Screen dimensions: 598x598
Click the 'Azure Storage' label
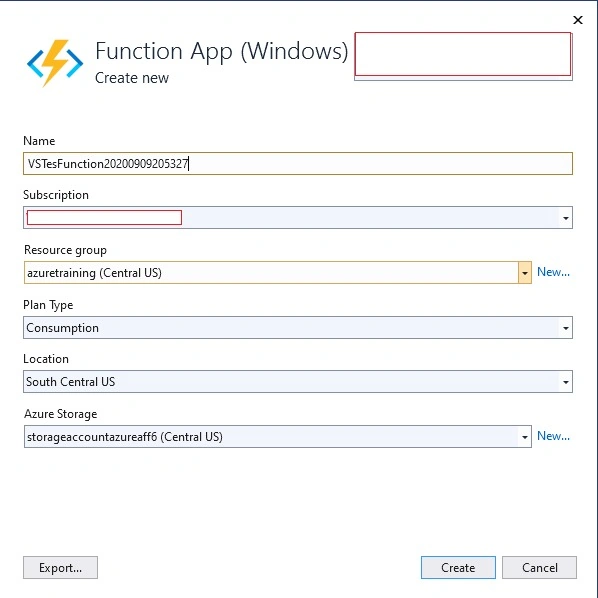pos(61,414)
